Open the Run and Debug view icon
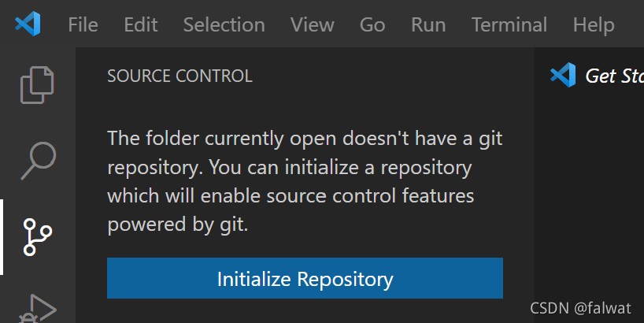The image size is (644, 323). point(38,308)
